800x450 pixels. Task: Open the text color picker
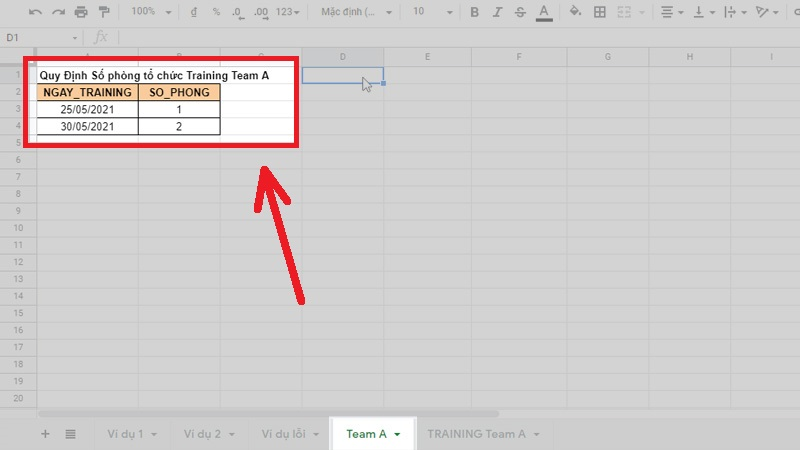pos(543,13)
